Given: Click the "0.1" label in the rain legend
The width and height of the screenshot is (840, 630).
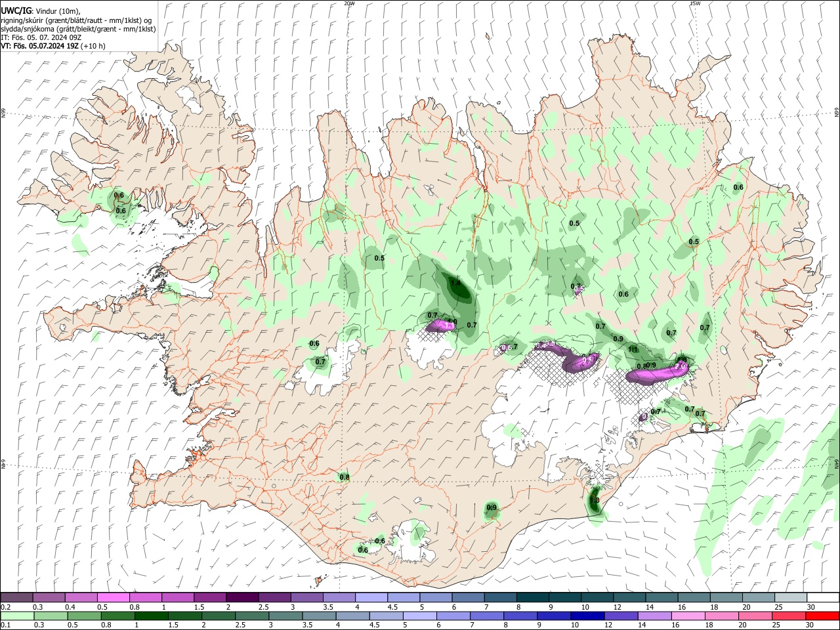Looking at the screenshot, I should (x=5, y=625).
